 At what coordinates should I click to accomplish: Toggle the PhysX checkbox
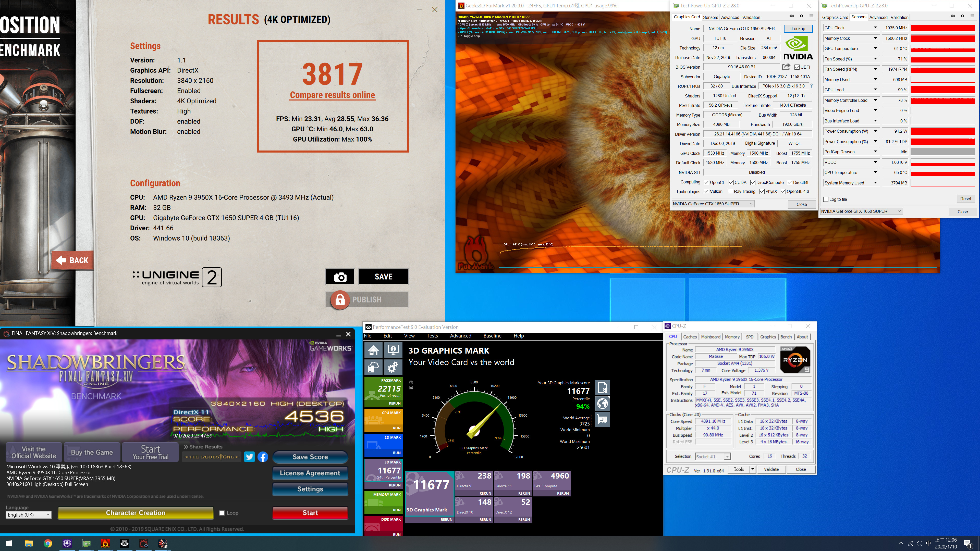(x=762, y=192)
